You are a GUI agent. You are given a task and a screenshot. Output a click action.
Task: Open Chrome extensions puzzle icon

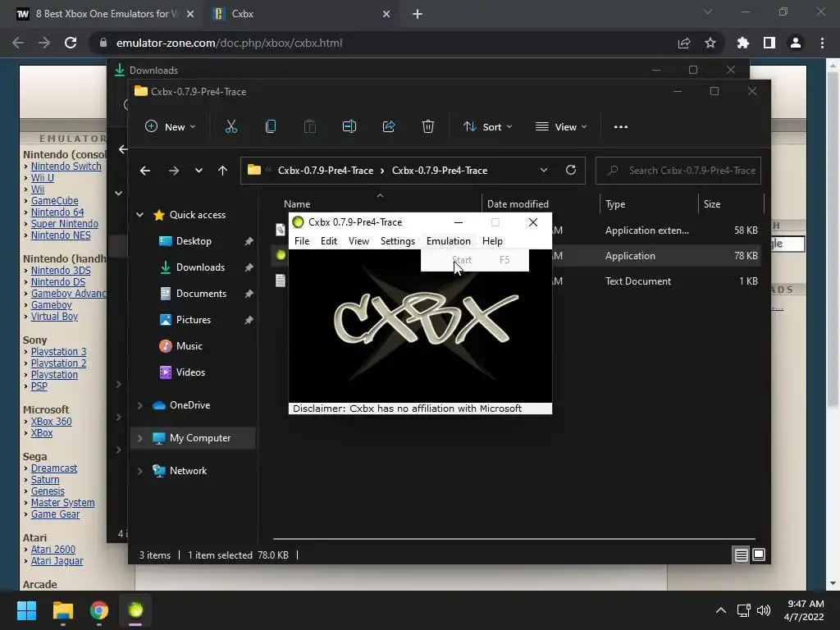[x=743, y=43]
